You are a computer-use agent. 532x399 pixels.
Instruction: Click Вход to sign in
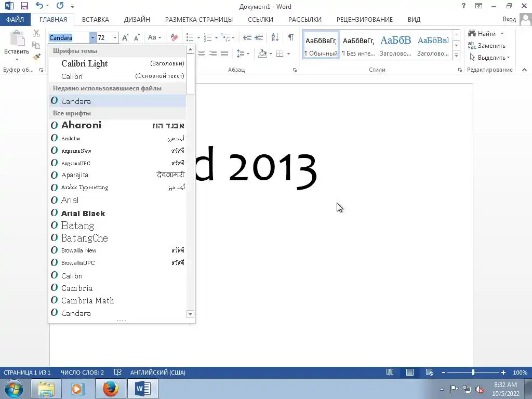[509, 19]
